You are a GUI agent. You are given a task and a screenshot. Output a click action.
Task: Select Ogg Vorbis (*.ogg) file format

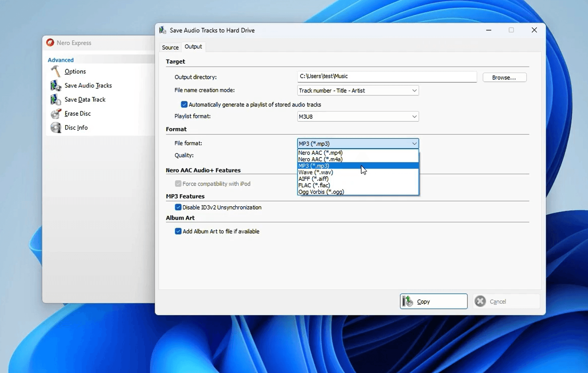358,192
